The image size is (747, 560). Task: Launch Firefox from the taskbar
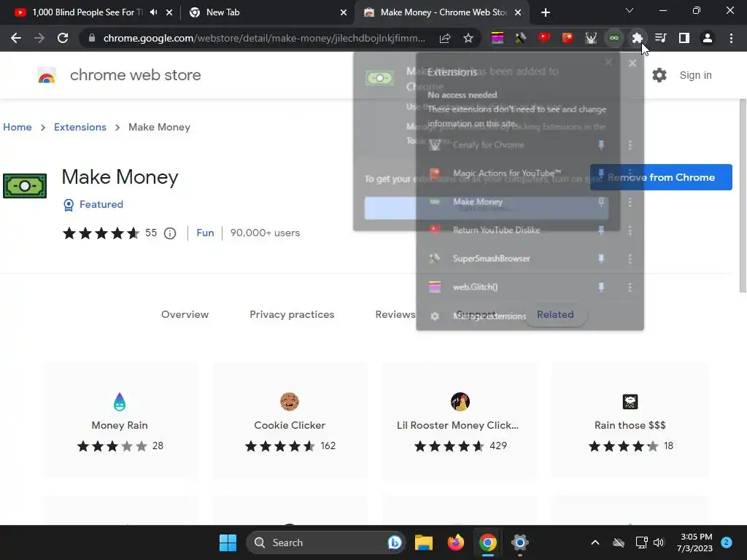pos(456,542)
